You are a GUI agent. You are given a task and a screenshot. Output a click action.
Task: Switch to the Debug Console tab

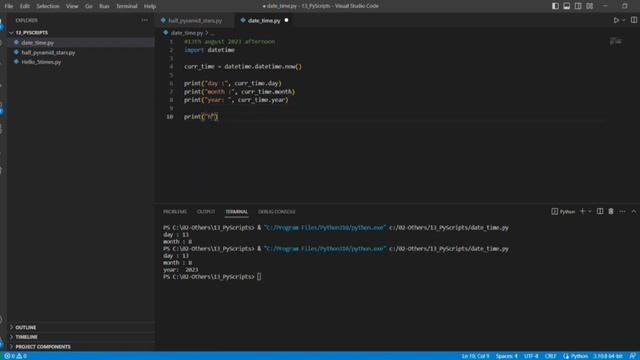coord(277,212)
